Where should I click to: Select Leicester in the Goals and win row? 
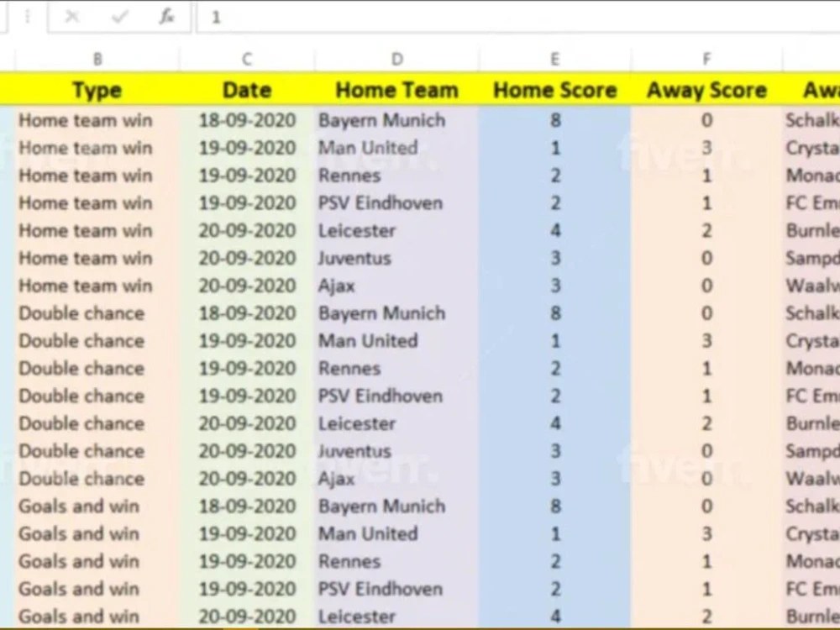click(396, 616)
